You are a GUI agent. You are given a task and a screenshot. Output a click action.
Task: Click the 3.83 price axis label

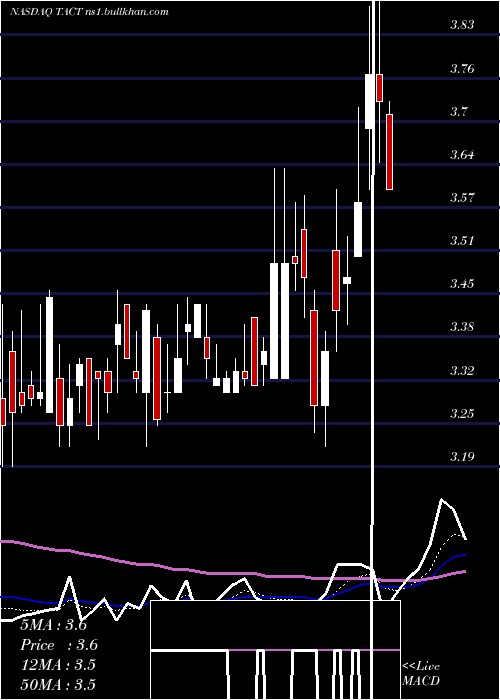coord(462,25)
